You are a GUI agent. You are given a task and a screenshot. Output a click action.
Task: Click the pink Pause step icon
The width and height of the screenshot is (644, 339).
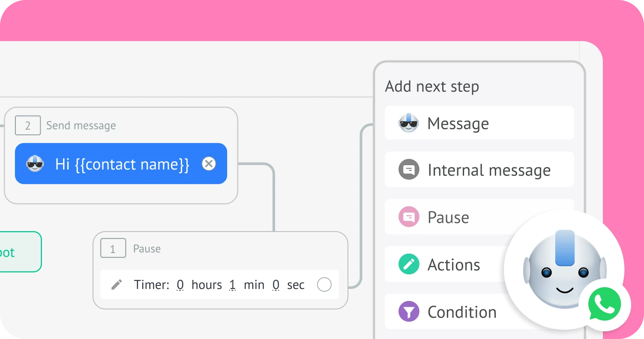click(409, 217)
